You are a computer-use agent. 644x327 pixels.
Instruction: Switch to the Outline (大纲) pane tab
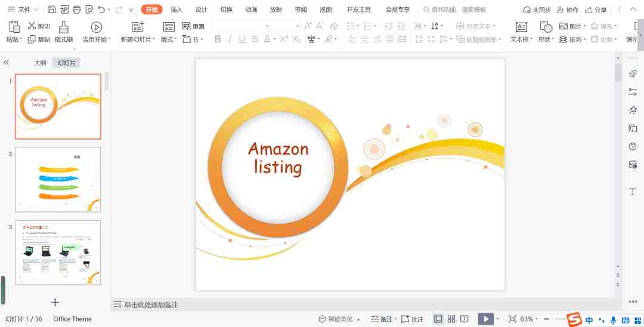pyautogui.click(x=40, y=63)
